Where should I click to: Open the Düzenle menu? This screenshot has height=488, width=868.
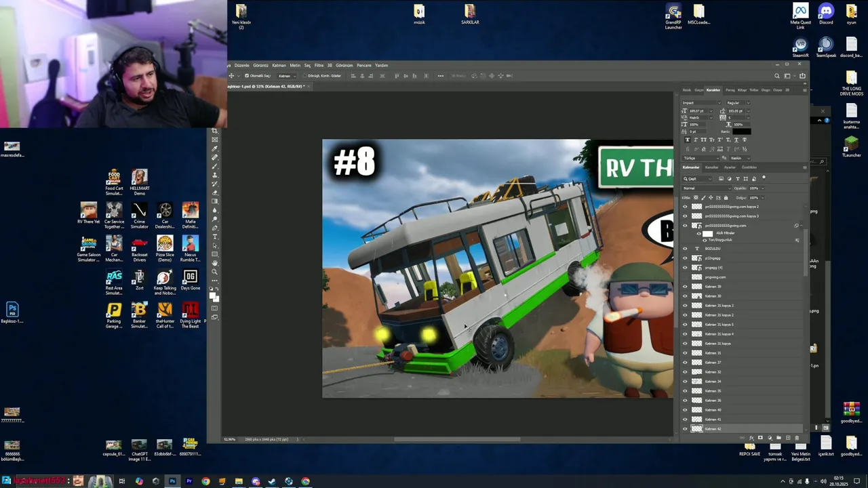pos(242,65)
